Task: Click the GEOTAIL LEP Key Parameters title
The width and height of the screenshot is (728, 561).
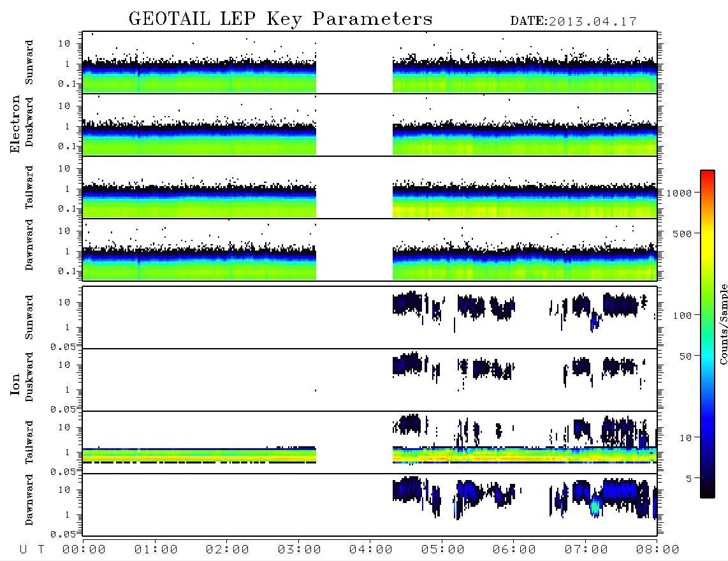Action: (x=280, y=19)
